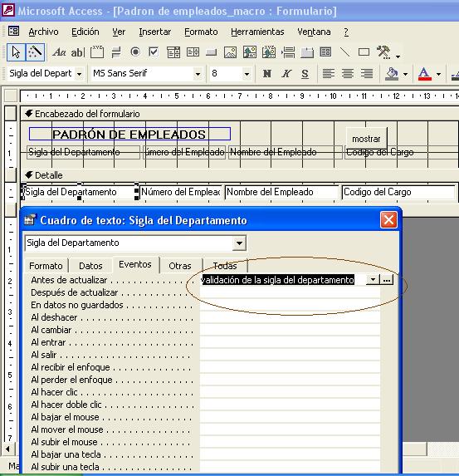Open font color dropdown arrow
Screen dimensions: 459x476
coord(438,74)
